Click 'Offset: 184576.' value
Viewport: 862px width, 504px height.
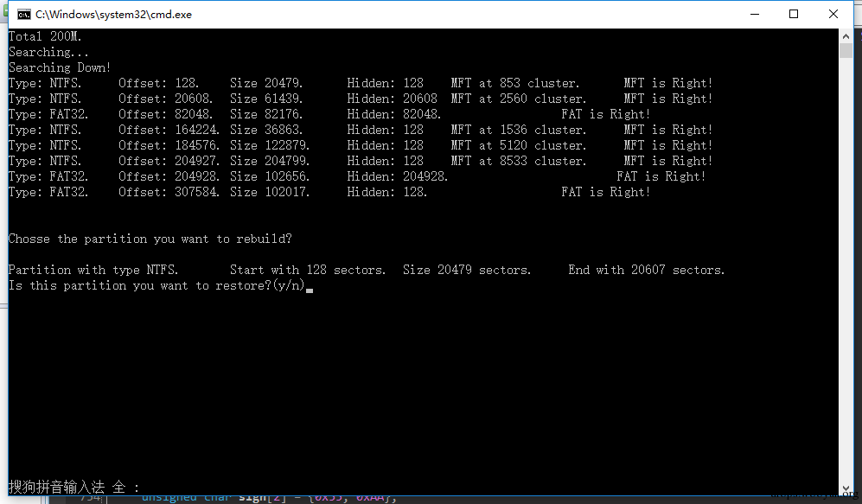pos(169,145)
